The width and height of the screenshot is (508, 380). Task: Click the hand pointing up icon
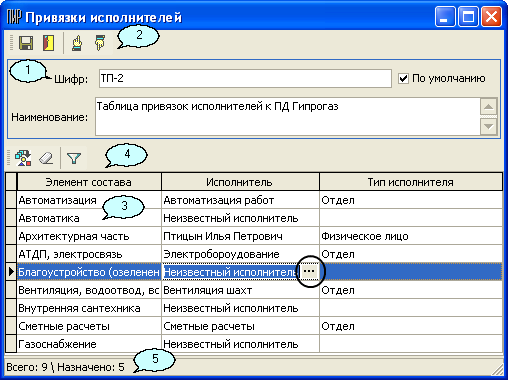[x=77, y=43]
